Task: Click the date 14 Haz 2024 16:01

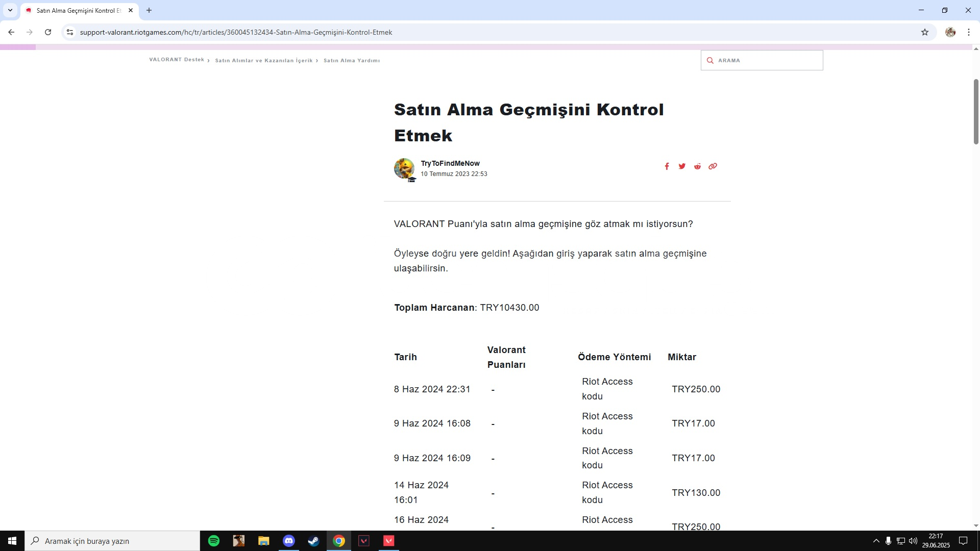Action: click(x=421, y=492)
